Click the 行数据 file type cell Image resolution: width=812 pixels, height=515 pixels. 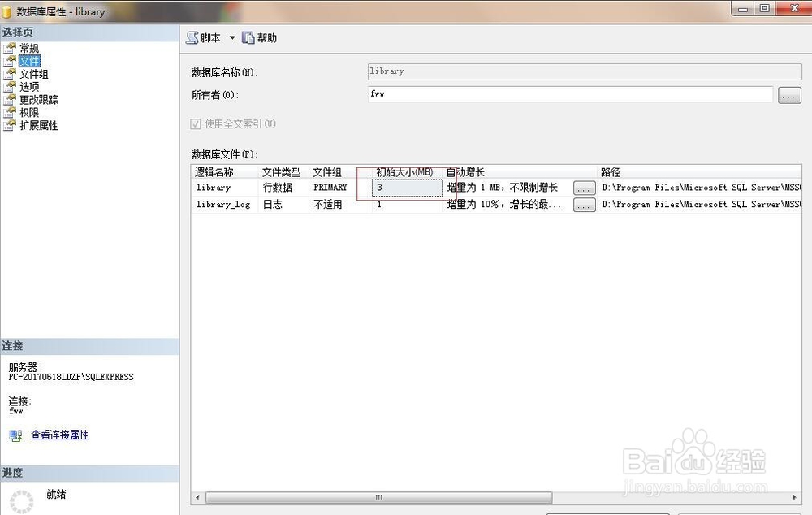point(283,188)
